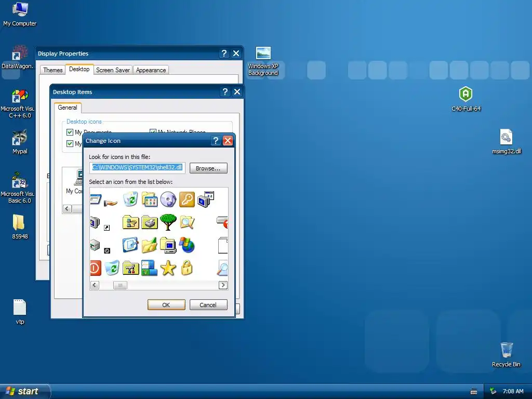
Task: Select the Windows flag globe icon
Action: (x=187, y=245)
